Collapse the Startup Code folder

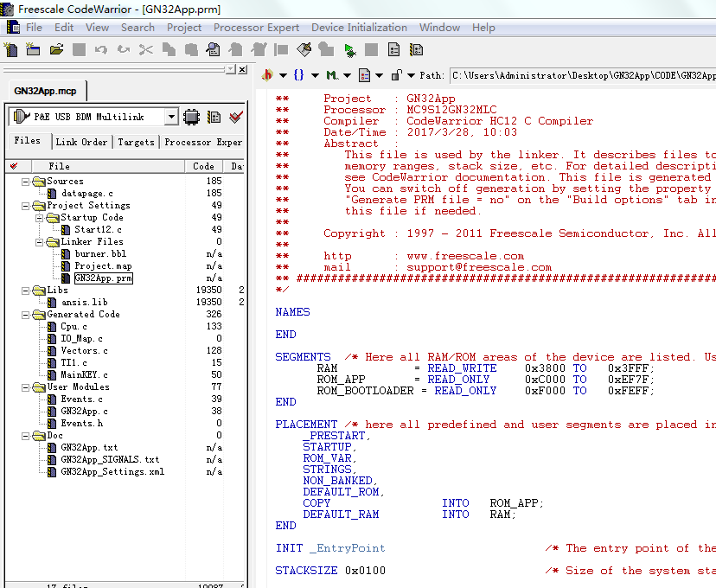(39, 218)
